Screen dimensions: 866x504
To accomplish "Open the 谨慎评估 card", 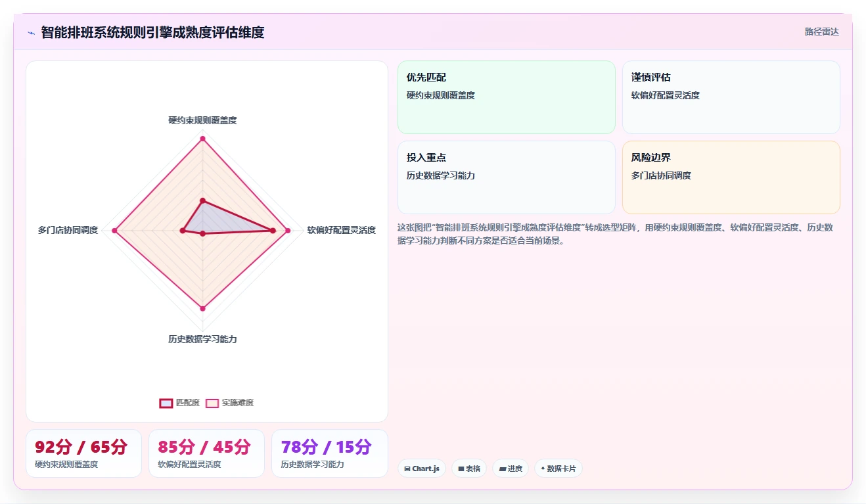I will pos(731,97).
